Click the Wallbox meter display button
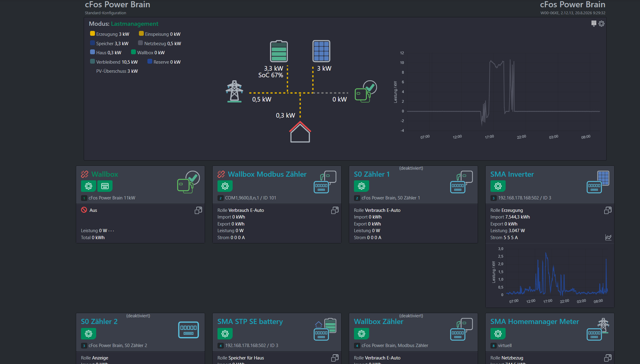 (105, 186)
